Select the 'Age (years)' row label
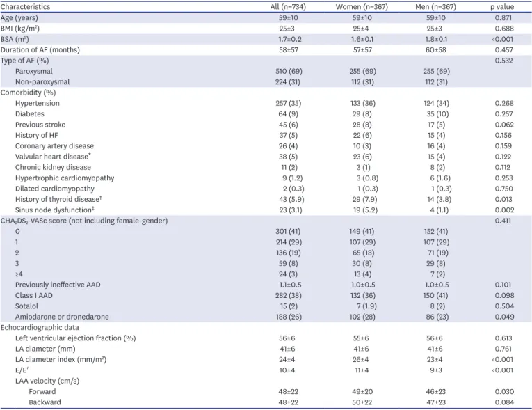The height and width of the screenshot is (410, 532). (19, 18)
